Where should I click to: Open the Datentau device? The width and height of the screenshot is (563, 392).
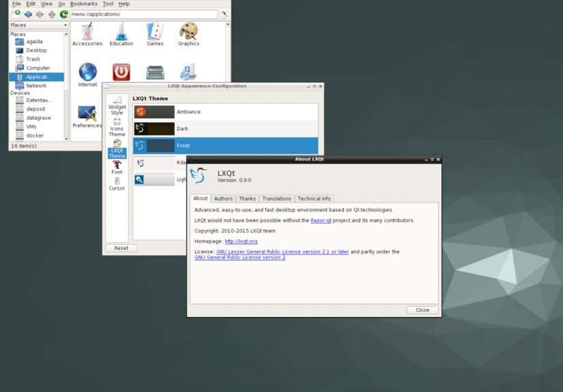click(x=37, y=100)
